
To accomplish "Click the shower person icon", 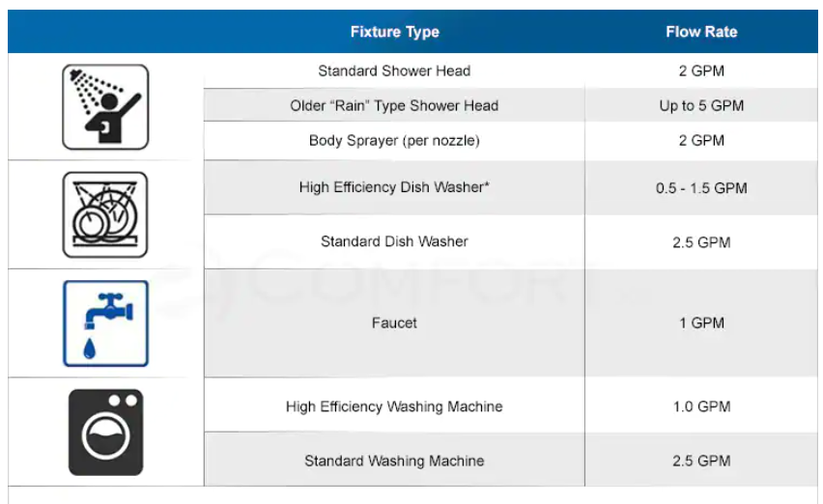I will [105, 107].
